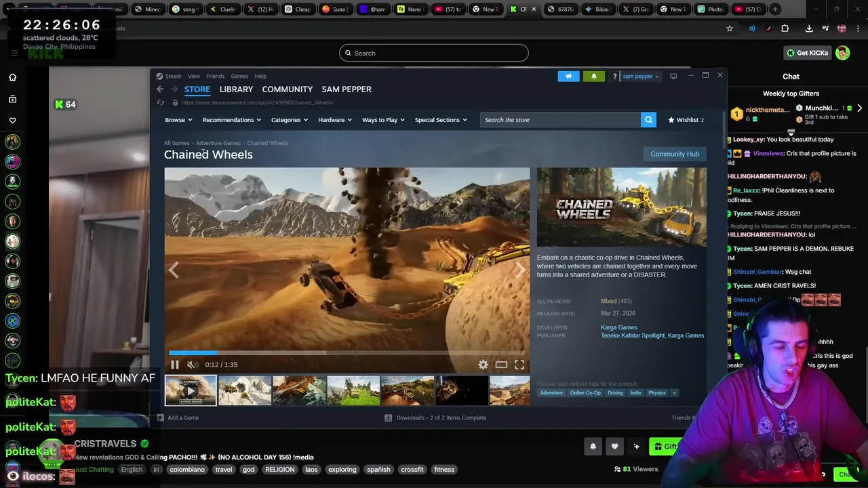Go forward in Steam navigation

pyautogui.click(x=174, y=89)
